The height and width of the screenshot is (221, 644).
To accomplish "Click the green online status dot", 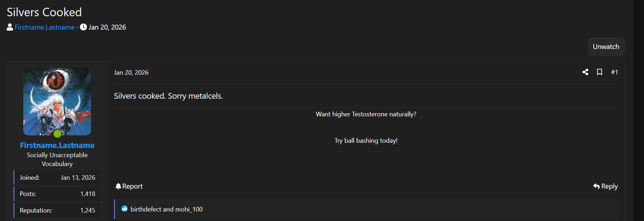I will 58,134.
